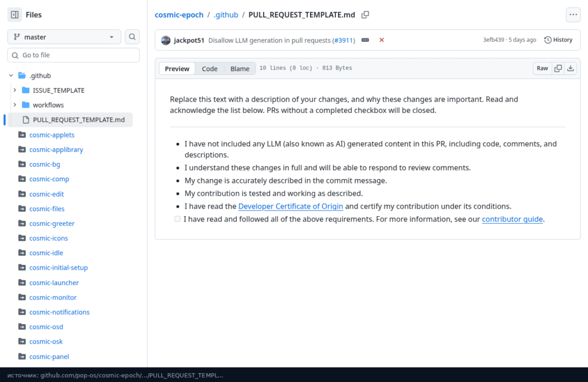
Task: Open the workflows folder
Action: click(x=48, y=105)
